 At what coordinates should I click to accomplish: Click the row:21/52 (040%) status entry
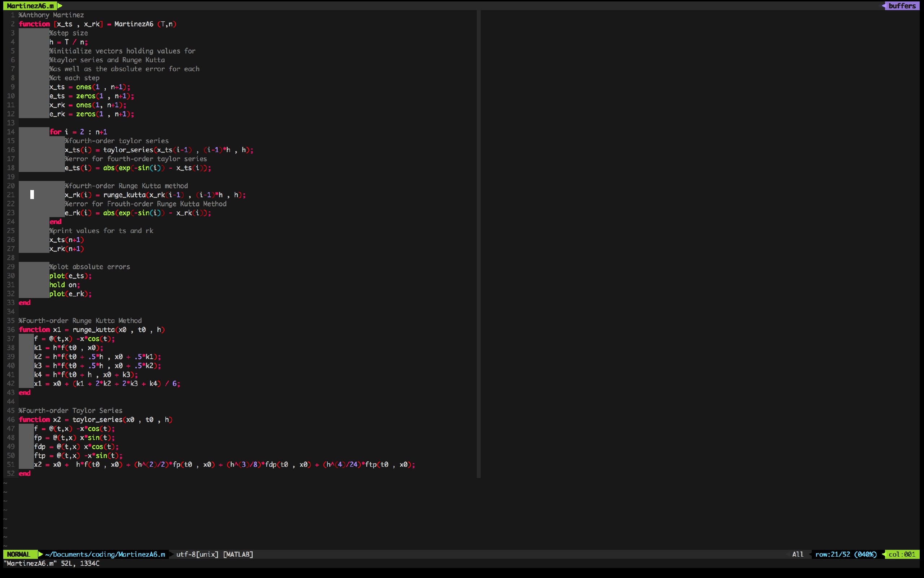coord(846,554)
